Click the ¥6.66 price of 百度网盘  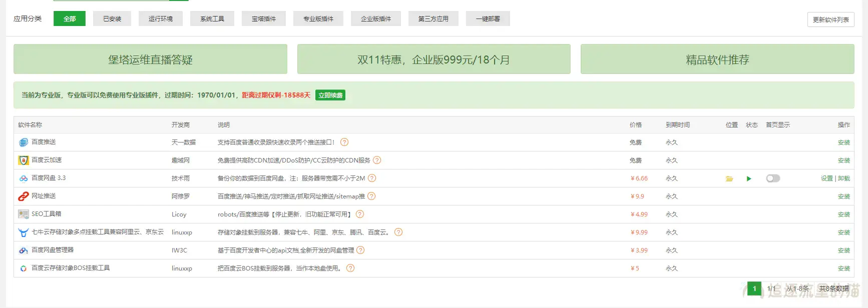coord(639,178)
